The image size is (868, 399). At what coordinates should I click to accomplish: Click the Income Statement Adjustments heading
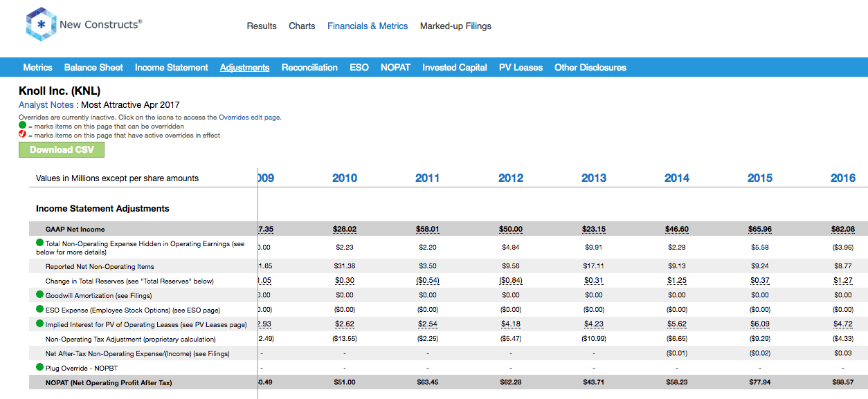[102, 208]
